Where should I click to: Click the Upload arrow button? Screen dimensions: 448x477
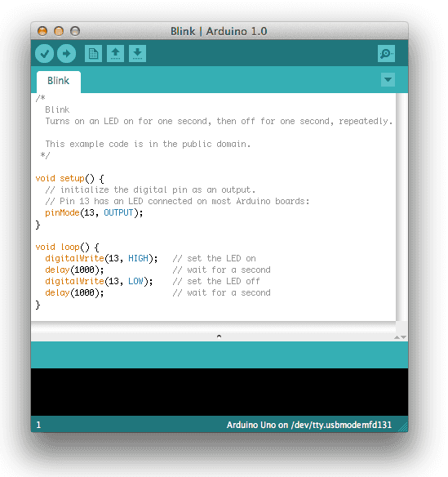point(67,54)
